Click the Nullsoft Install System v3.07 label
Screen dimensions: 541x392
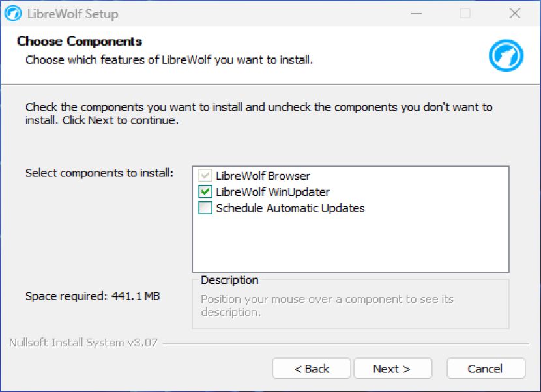[x=83, y=343]
